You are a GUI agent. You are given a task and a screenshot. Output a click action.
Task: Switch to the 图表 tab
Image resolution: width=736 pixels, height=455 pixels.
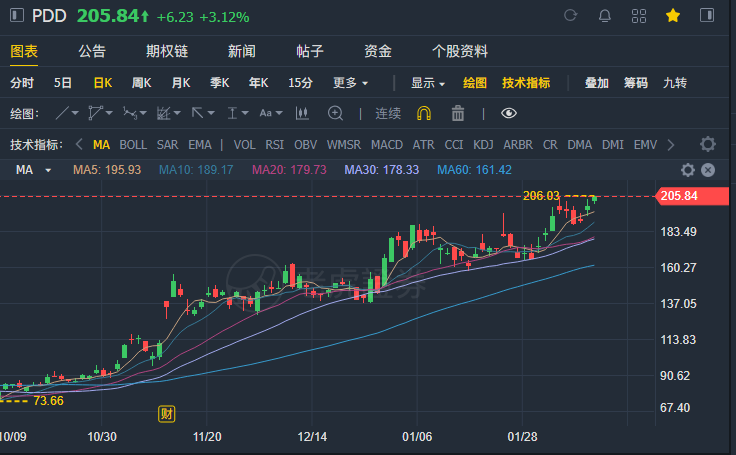24,51
